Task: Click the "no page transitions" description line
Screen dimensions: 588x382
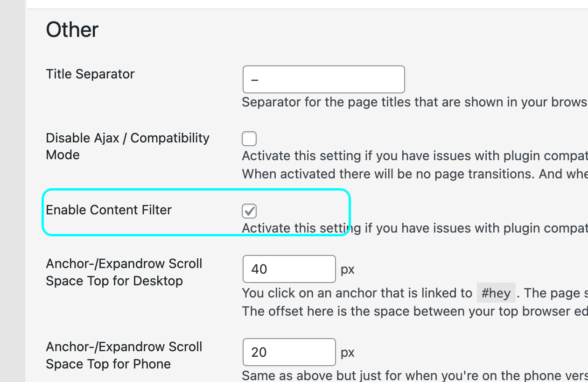Action: [413, 174]
